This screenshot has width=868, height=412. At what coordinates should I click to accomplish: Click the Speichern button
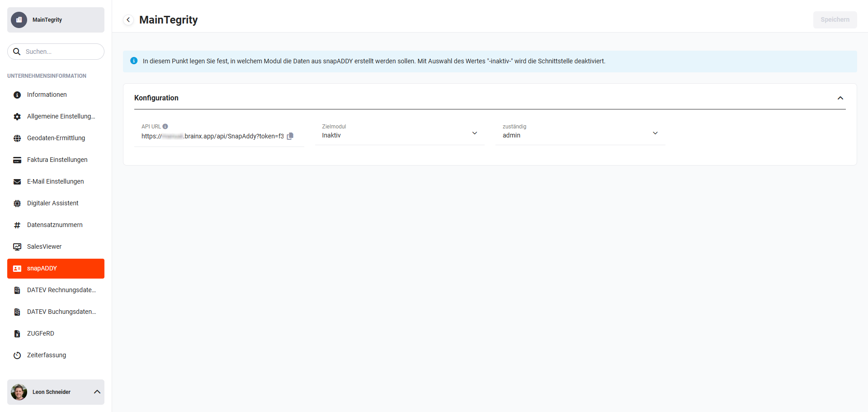pos(835,20)
